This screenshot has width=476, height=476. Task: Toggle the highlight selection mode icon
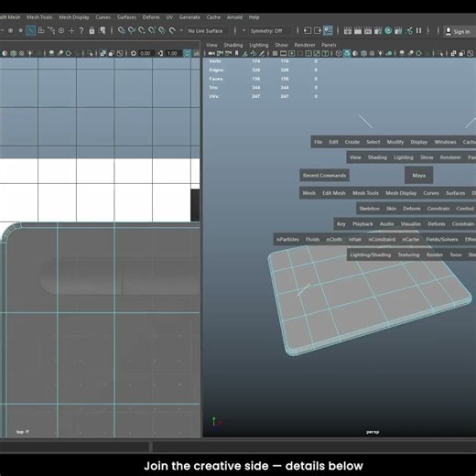102,30
